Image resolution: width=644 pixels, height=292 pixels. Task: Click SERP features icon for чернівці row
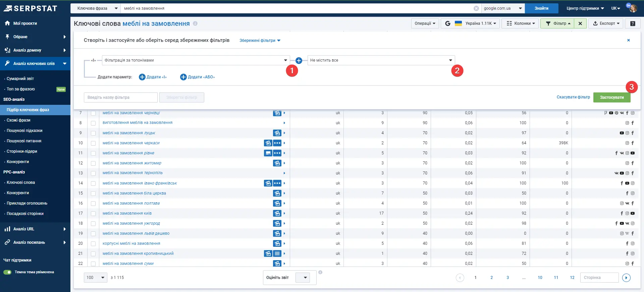click(x=277, y=113)
